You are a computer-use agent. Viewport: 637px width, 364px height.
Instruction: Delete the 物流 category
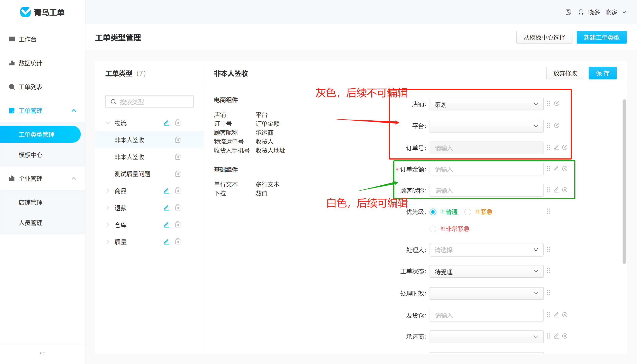178,123
